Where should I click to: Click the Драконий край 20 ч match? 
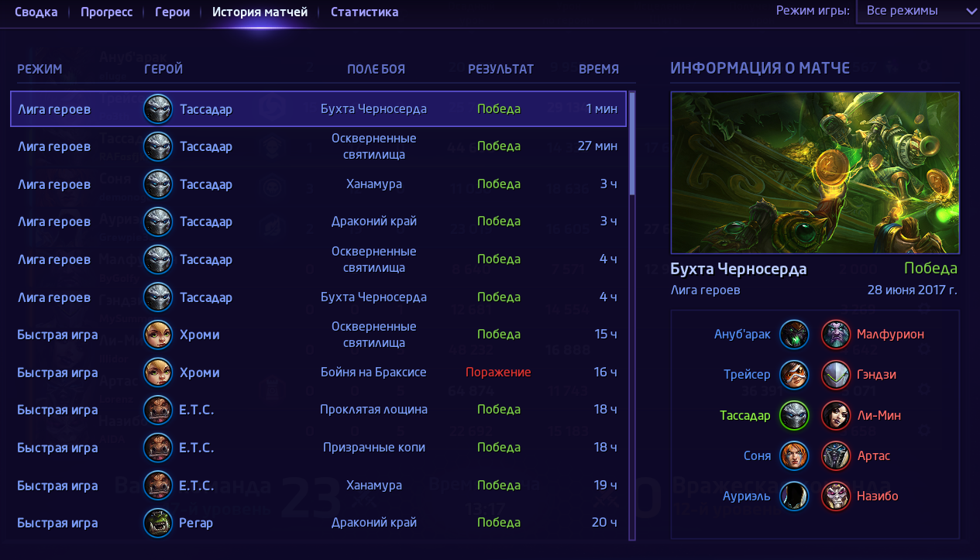[318, 523]
